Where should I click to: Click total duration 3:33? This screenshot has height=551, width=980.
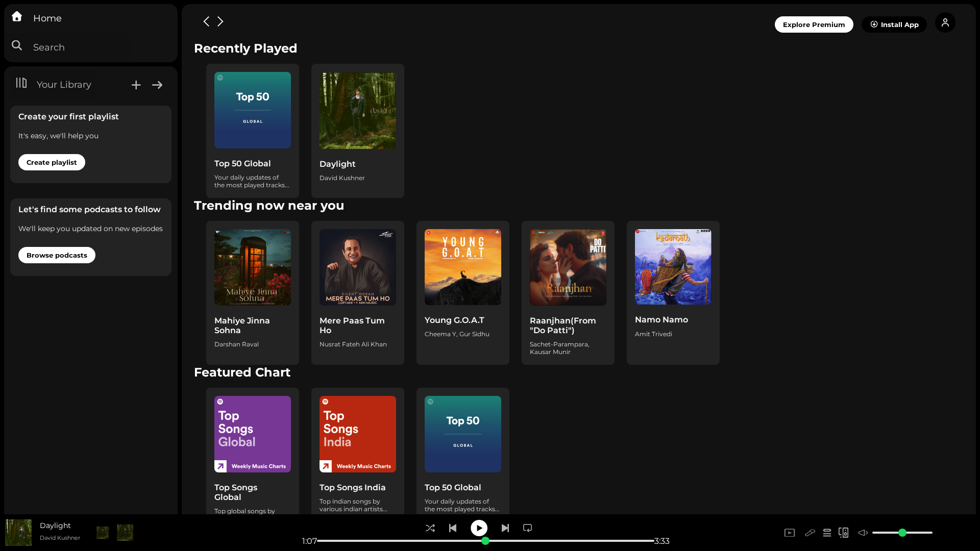(662, 541)
